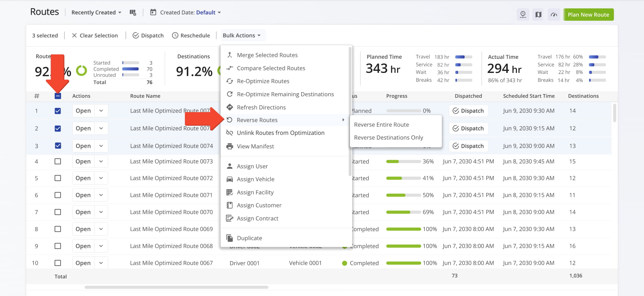Click the horizontal scrollbar below the table
The height and width of the screenshot is (296, 644).
176,287
